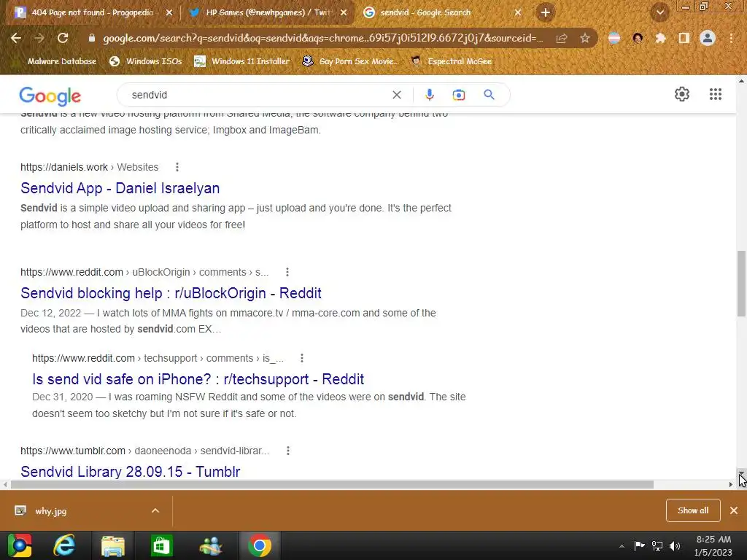The width and height of the screenshot is (747, 560).
Task: Open options for the techsupport Reddit result
Action: click(302, 358)
